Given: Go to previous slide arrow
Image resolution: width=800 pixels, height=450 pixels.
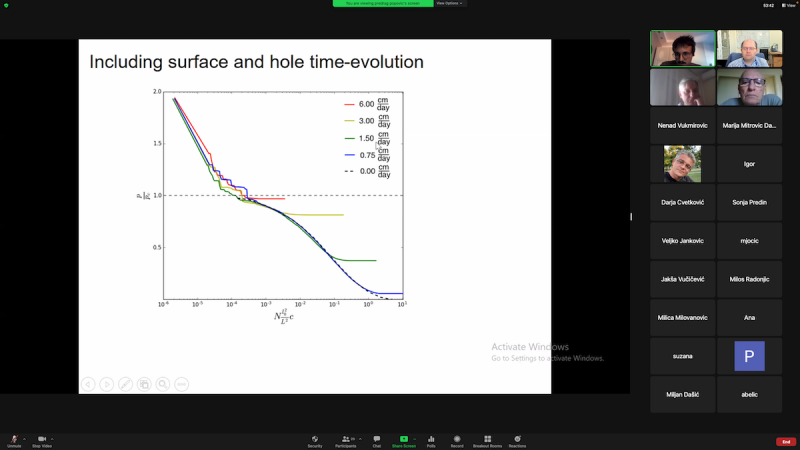Looking at the screenshot, I should click(88, 384).
